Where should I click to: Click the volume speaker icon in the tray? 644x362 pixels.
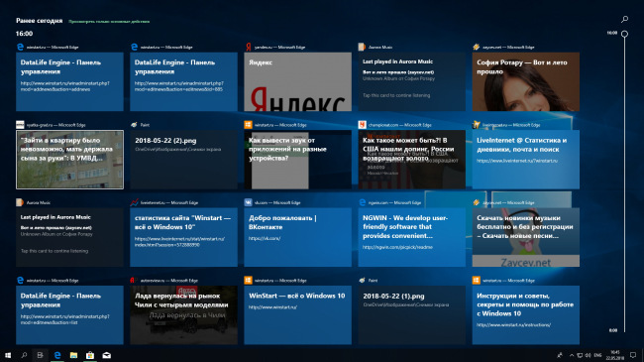(x=588, y=355)
